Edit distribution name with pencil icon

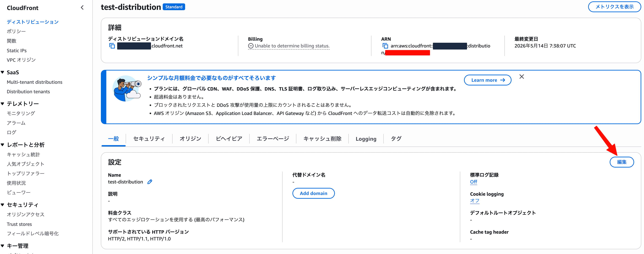click(150, 182)
